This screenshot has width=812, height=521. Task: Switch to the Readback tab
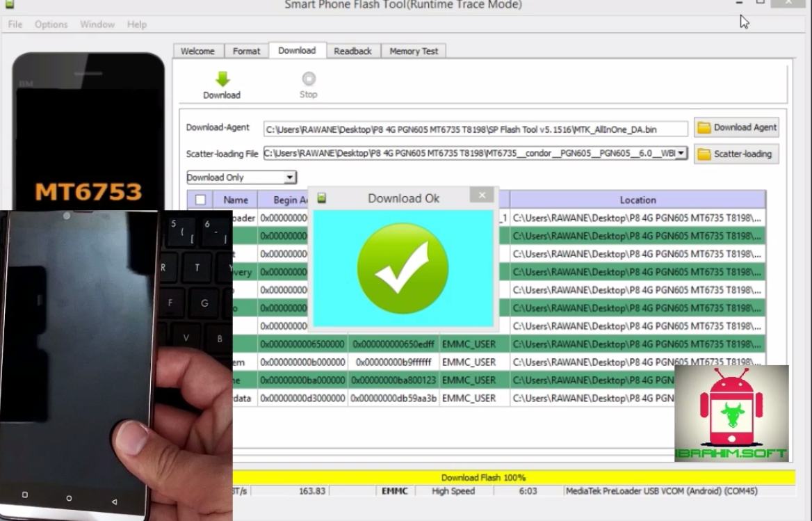coord(352,51)
